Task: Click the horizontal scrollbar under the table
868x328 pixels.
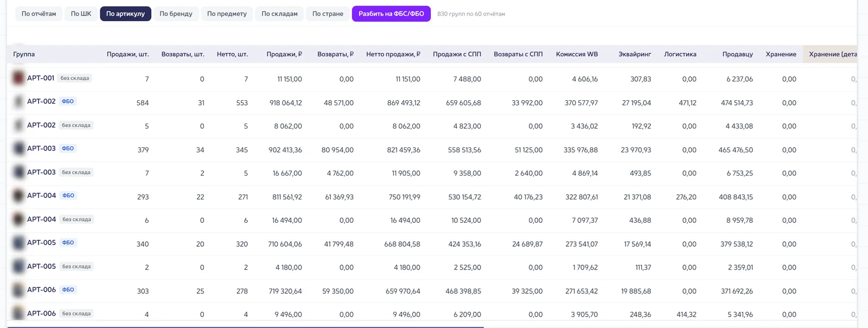Action: click(245, 327)
